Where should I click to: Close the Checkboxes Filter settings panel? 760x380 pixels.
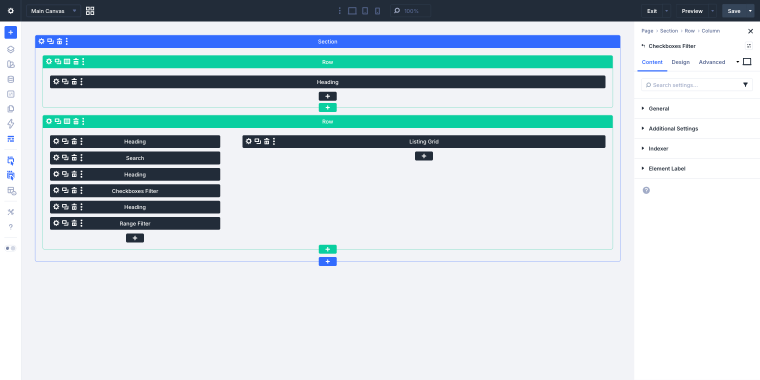[750, 31]
